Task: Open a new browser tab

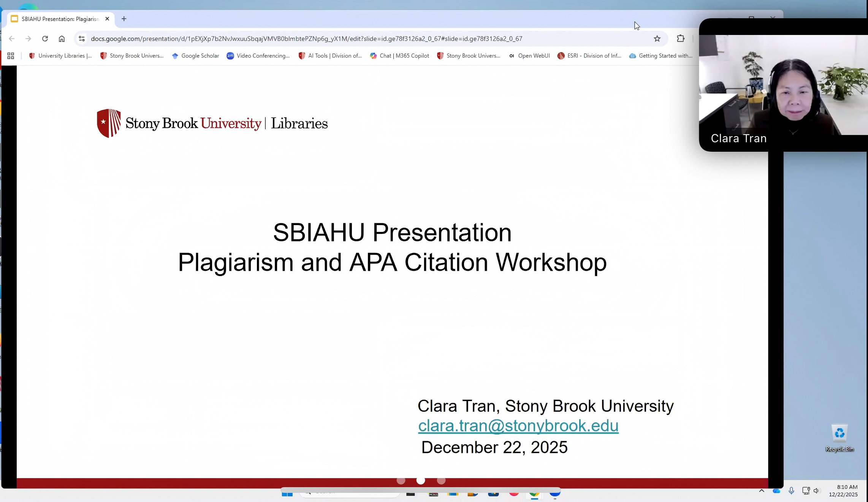Action: pyautogui.click(x=124, y=19)
